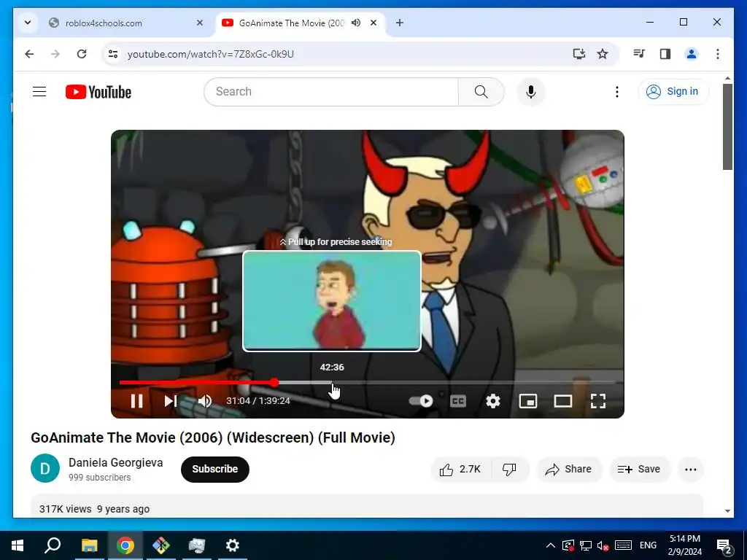Click install app icon in address bar
Image resolution: width=747 pixels, height=560 pixels.
point(578,54)
